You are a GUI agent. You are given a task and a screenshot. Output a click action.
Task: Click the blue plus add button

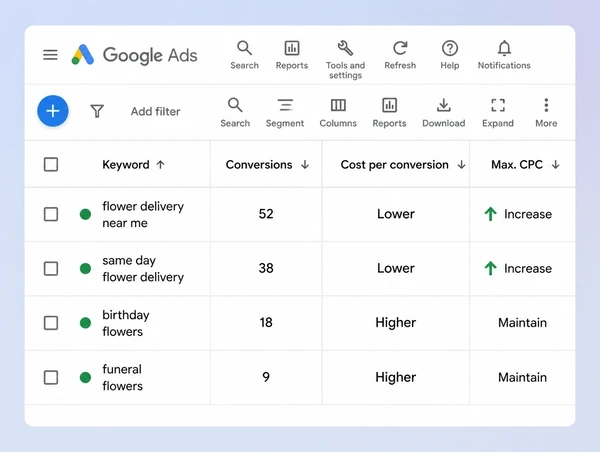[x=53, y=111]
